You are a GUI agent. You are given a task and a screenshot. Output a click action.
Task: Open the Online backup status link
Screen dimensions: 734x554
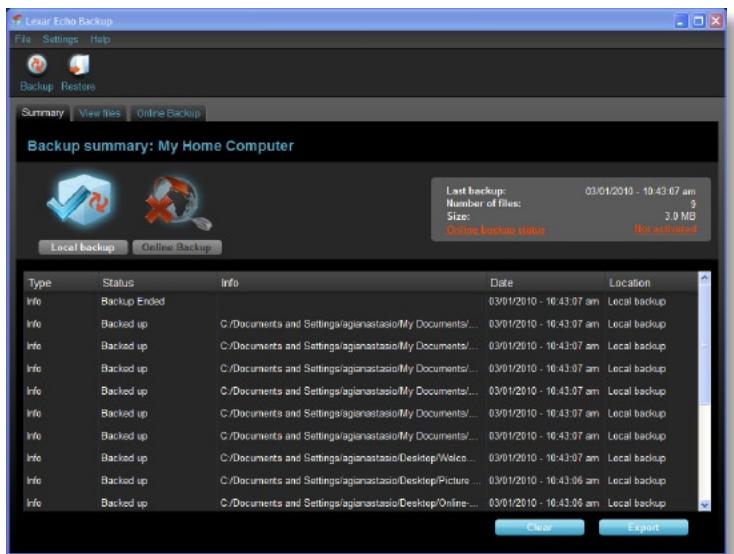[x=495, y=229]
